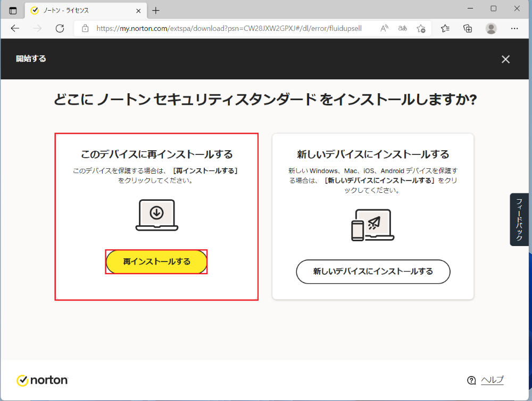The height and width of the screenshot is (401, 532).
Task: Click the laptop download illustration
Action: (157, 215)
